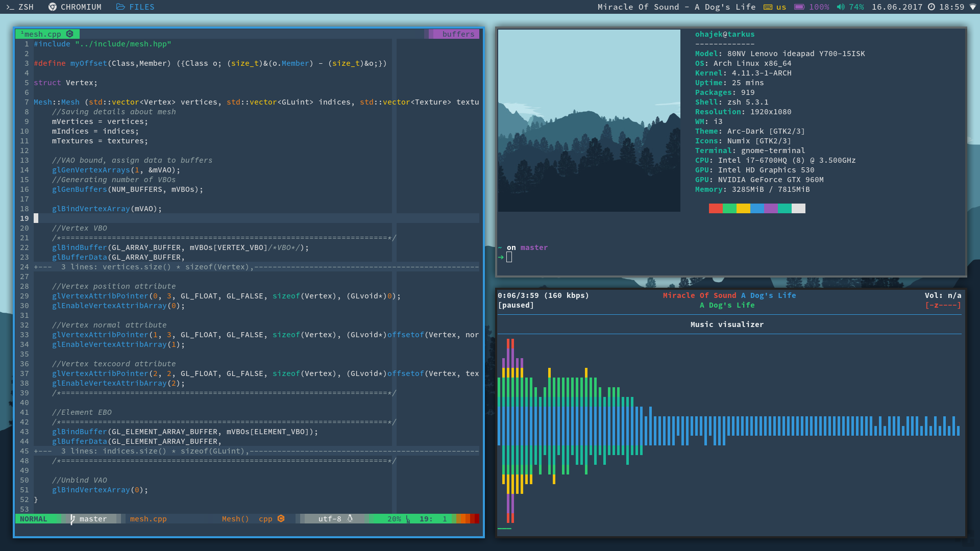This screenshot has height=551, width=980.
Task: Click the speaker volume icon showing 74%
Action: (840, 7)
